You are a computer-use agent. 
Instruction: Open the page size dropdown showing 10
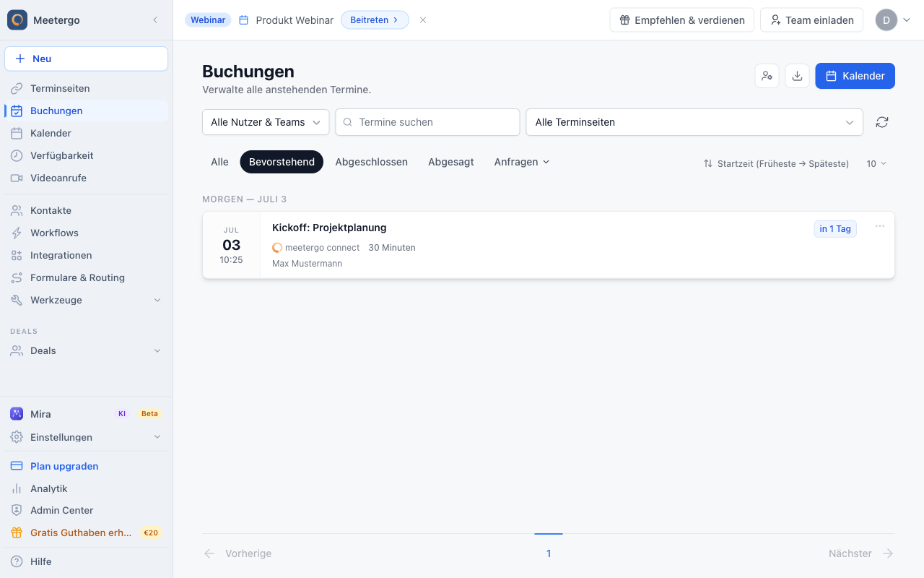click(x=876, y=164)
